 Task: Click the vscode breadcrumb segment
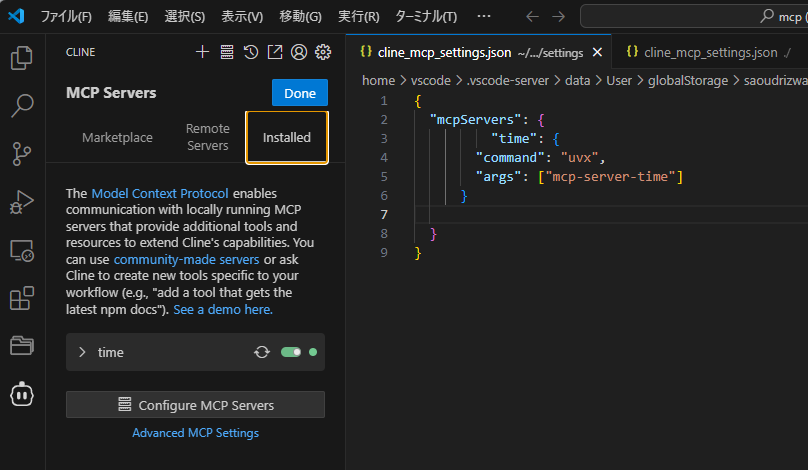click(430, 80)
